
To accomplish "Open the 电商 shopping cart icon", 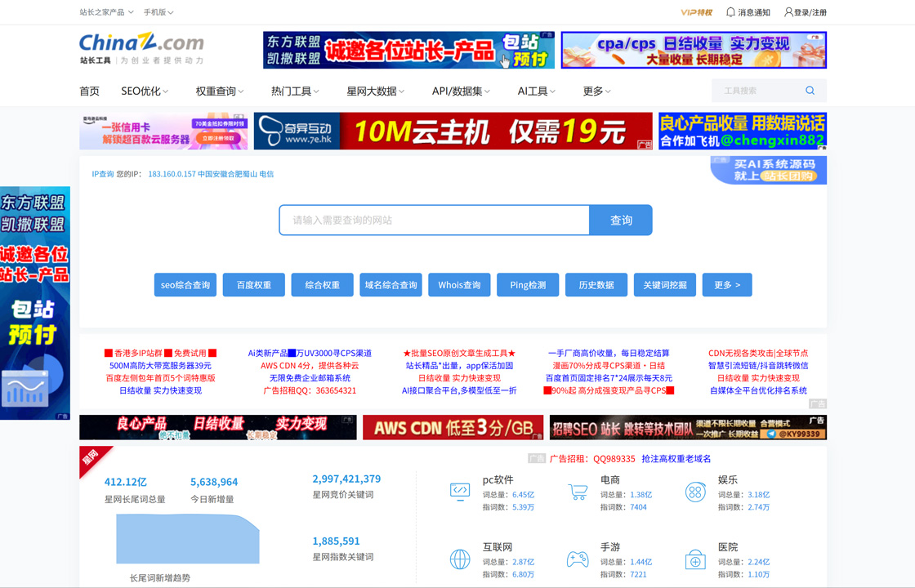I will click(x=578, y=492).
